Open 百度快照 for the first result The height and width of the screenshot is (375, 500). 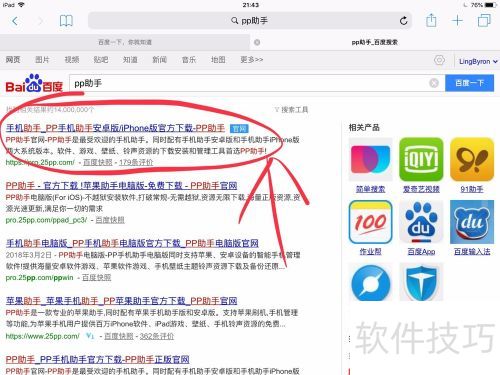pos(98,162)
